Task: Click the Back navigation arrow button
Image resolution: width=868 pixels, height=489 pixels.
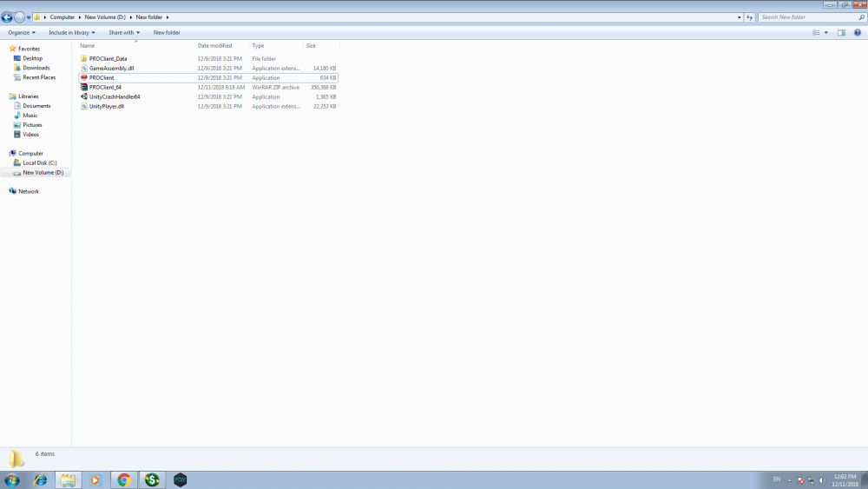Action: tap(7, 17)
